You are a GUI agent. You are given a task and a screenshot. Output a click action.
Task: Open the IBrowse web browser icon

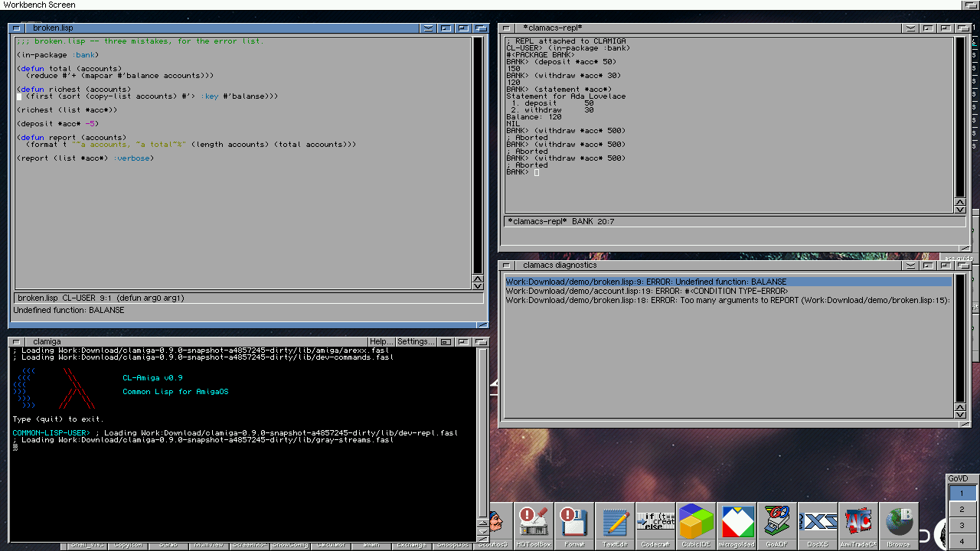point(898,526)
